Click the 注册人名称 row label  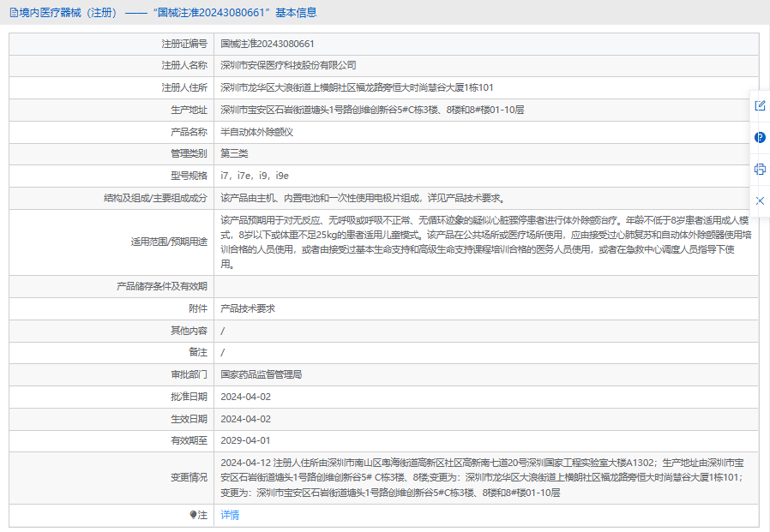184,65
